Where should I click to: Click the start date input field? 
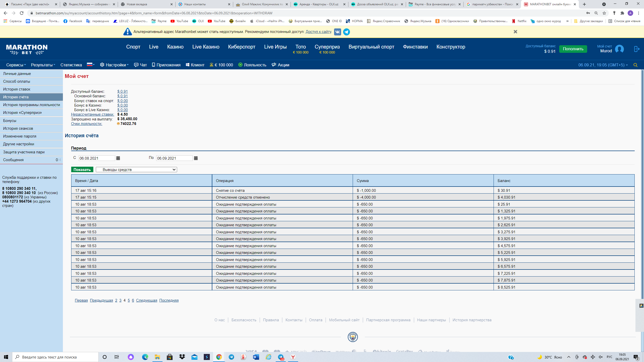pyautogui.click(x=97, y=158)
